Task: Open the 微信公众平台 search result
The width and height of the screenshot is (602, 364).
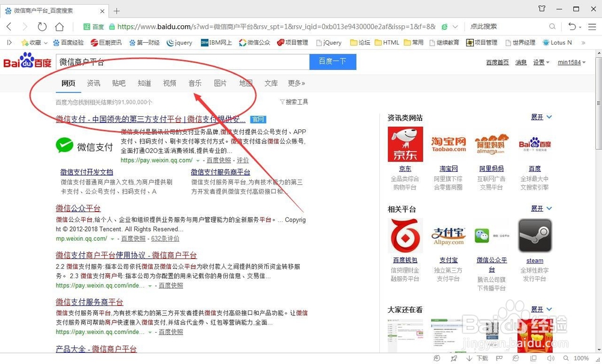Action: point(78,208)
